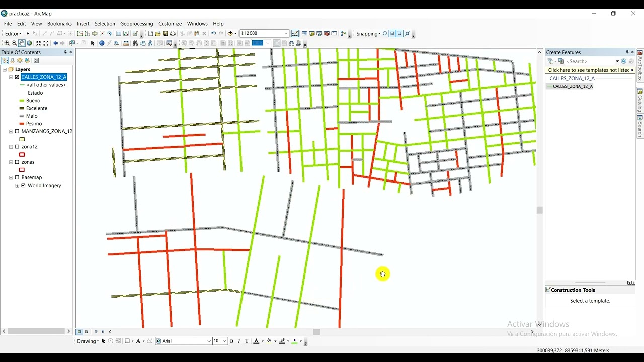644x362 pixels.
Task: Create a new map document
Action: (x=150, y=34)
